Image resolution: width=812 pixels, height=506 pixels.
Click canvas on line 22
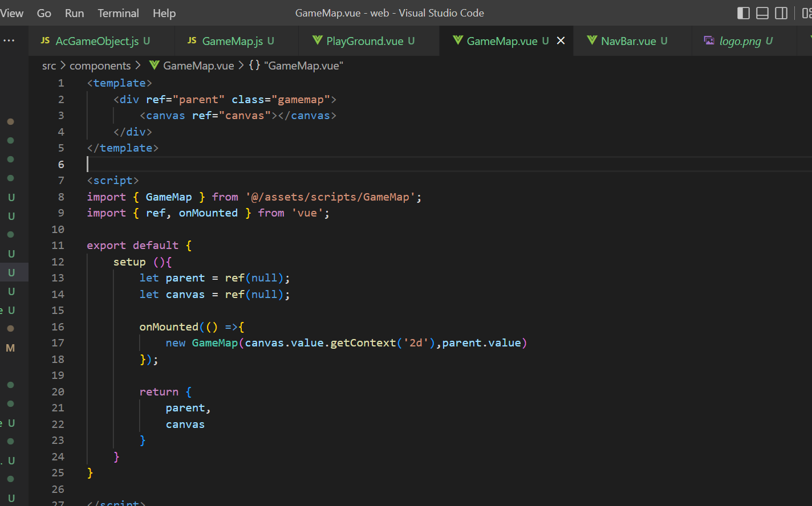coord(185,425)
